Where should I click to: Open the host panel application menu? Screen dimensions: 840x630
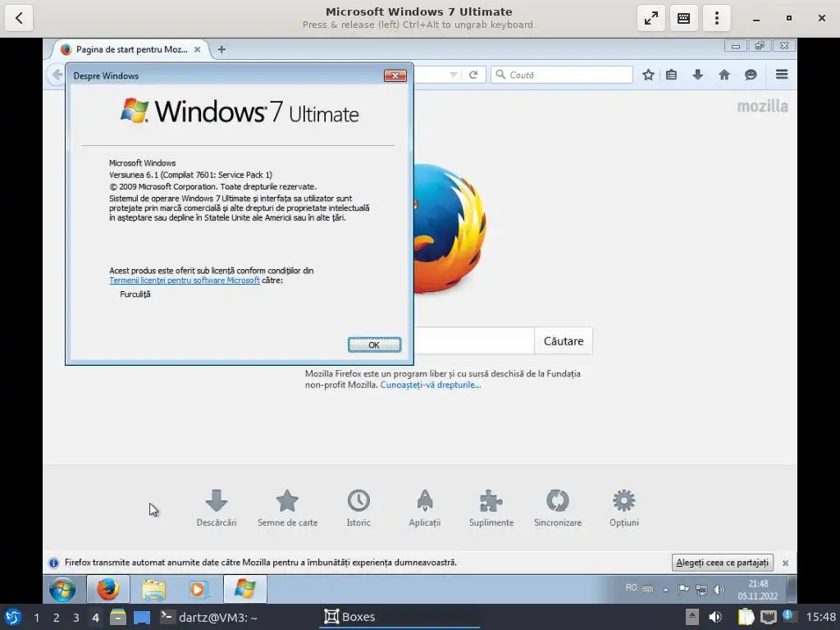pyautogui.click(x=13, y=617)
